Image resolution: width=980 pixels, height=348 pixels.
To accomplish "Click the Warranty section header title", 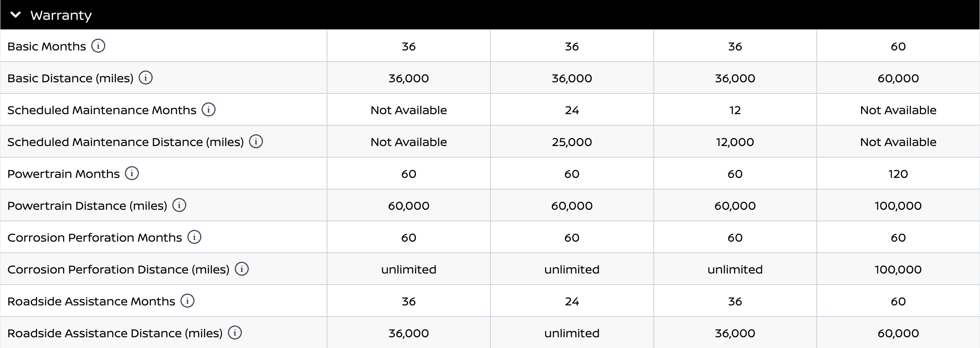I will [x=61, y=16].
